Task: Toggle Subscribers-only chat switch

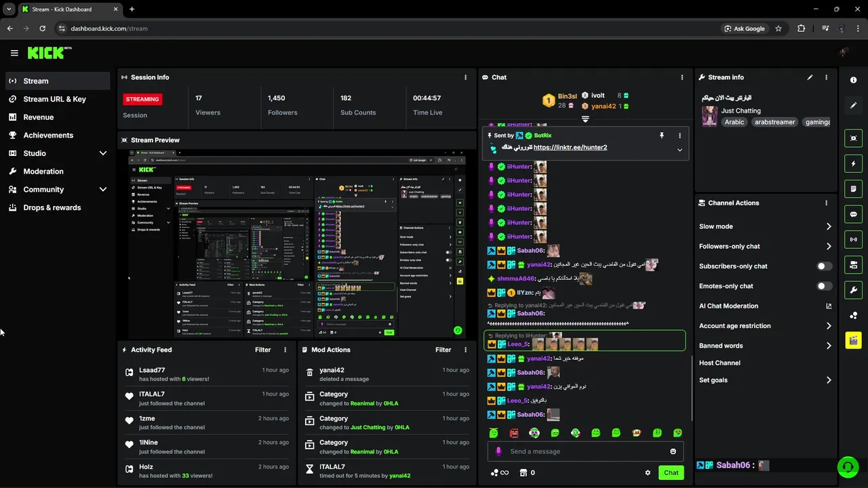Action: pos(824,266)
